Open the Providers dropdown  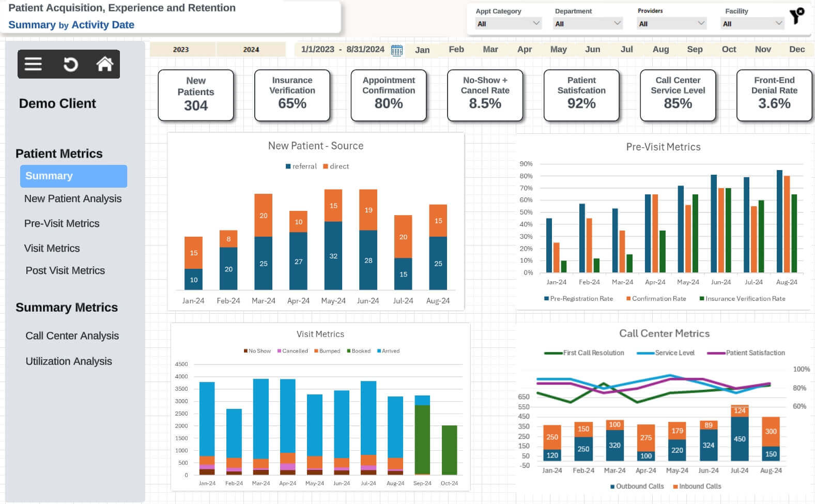pos(671,23)
